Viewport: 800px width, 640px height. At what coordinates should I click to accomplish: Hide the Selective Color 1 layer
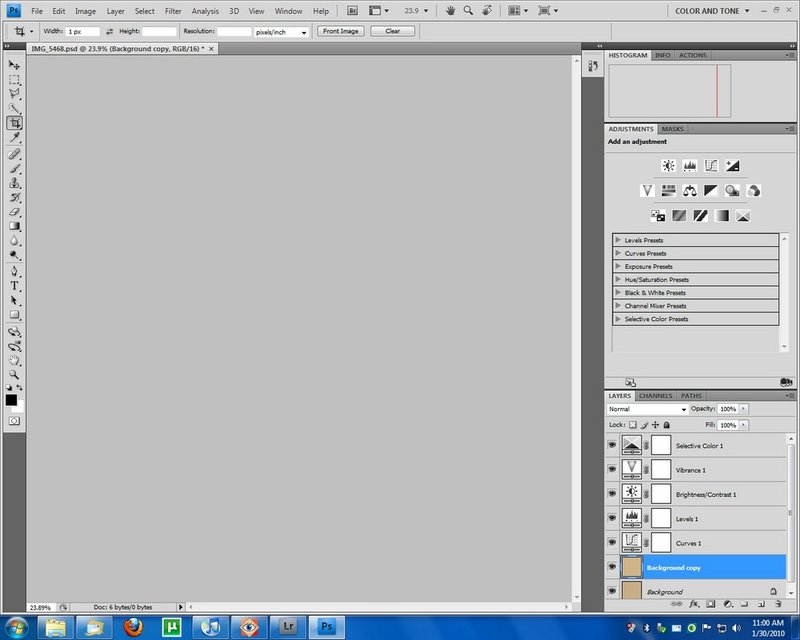click(x=612, y=446)
